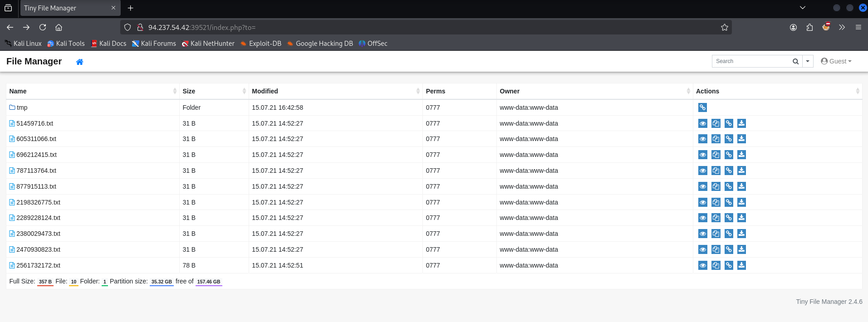The height and width of the screenshot is (322, 868).
Task: Preview the 51459716.txt file with eye icon
Action: [702, 123]
